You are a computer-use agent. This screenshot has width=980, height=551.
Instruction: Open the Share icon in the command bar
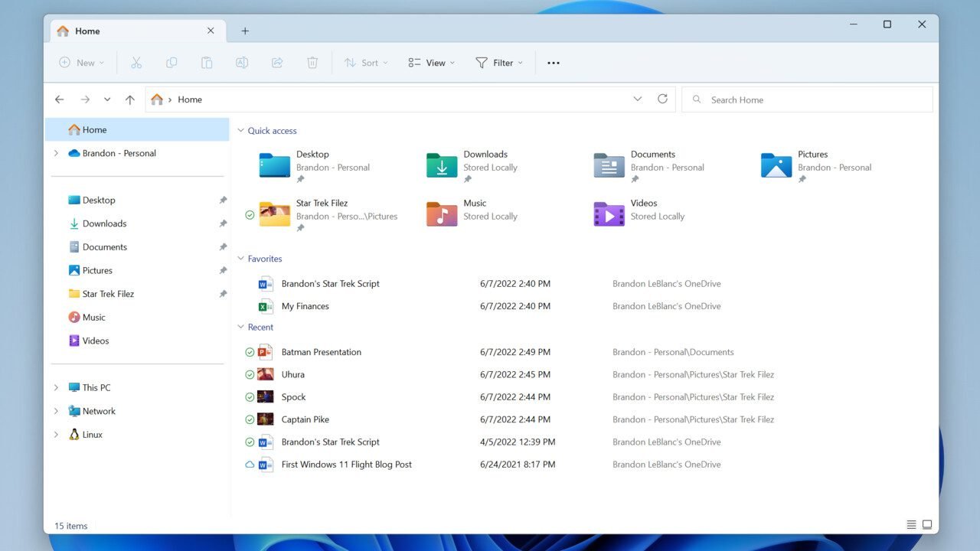[277, 62]
